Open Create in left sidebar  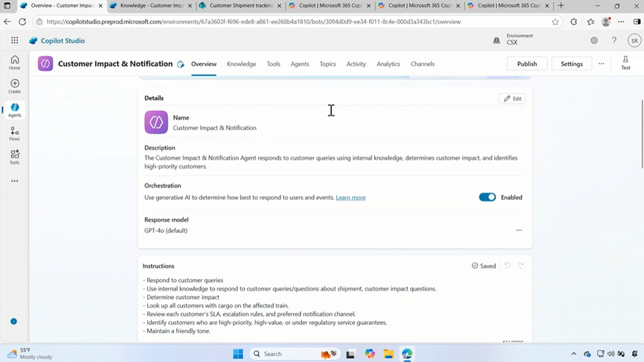[x=14, y=86]
